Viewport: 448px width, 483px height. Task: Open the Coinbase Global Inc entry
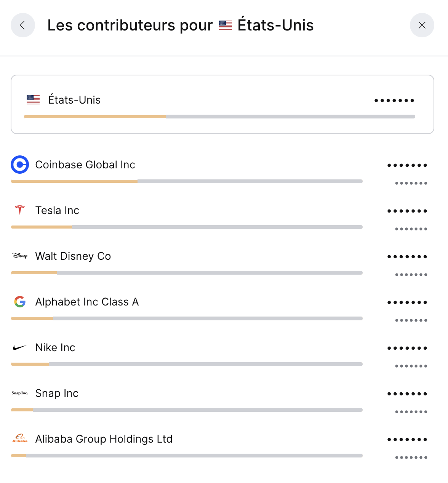(x=85, y=165)
